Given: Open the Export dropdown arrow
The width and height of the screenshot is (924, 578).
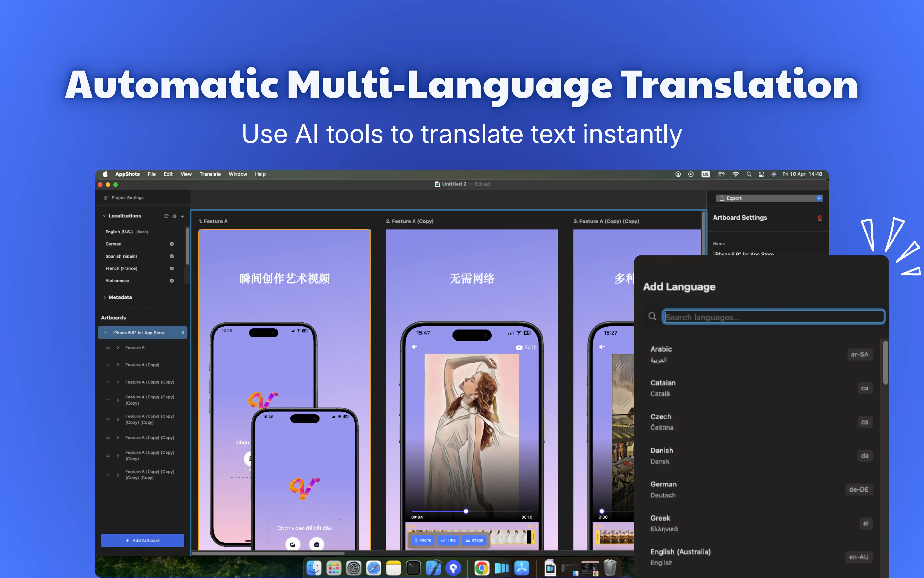Looking at the screenshot, I should (819, 198).
